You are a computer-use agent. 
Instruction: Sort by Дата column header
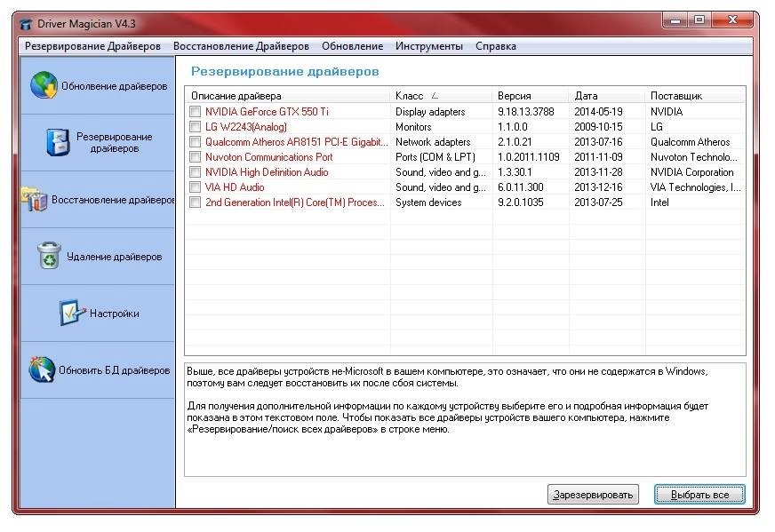(608, 96)
